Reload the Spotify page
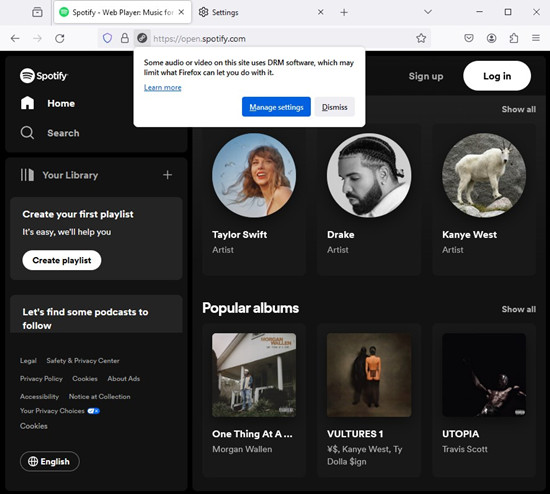 (x=60, y=38)
